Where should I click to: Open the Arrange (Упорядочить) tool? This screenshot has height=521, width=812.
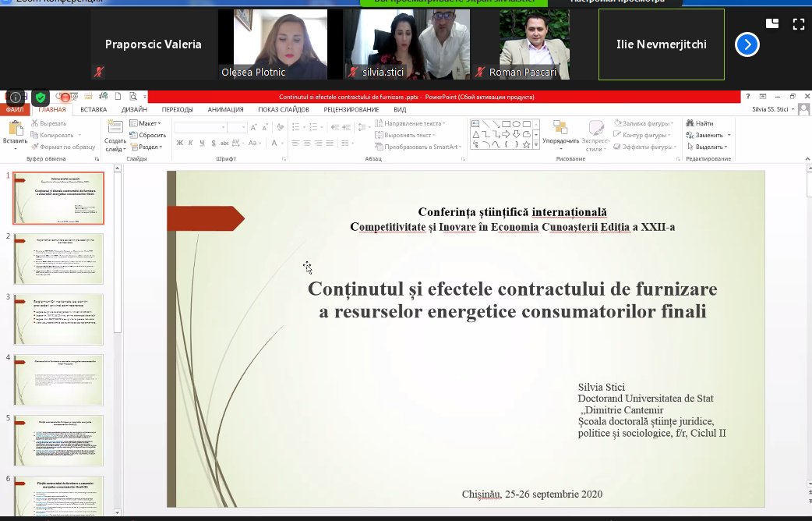click(x=560, y=135)
